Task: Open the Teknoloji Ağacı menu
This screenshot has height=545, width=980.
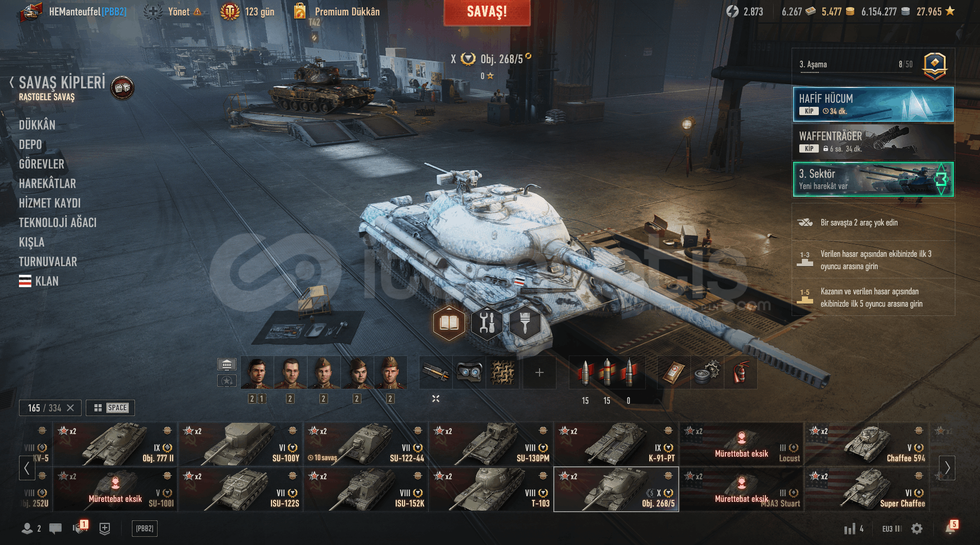Action: [x=57, y=222]
